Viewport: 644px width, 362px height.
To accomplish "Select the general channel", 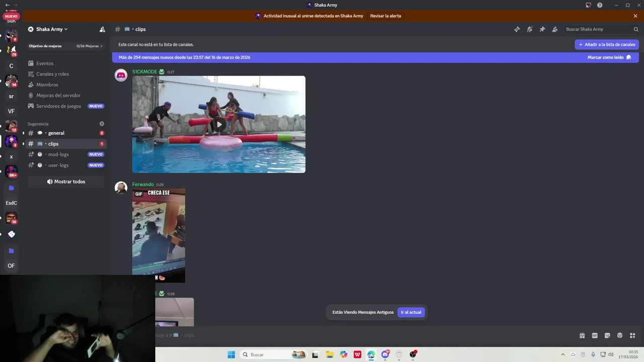I will [x=65, y=133].
